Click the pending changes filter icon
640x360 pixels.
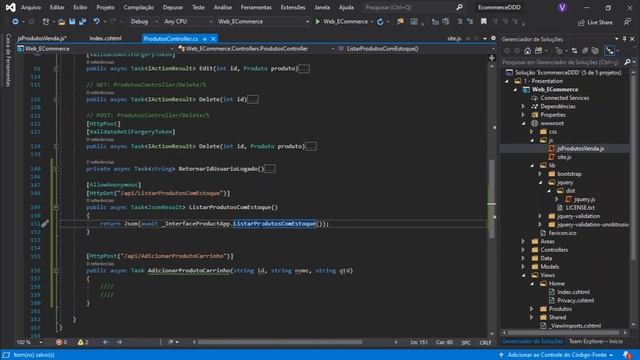click(559, 51)
